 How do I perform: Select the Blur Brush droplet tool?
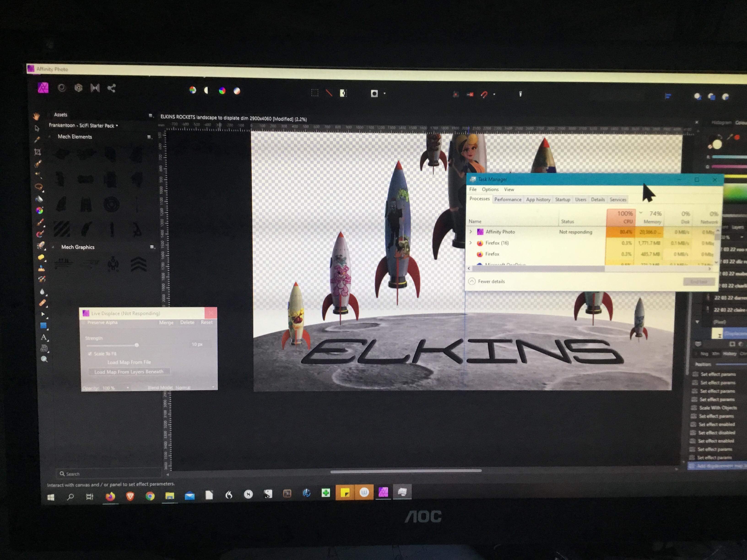pyautogui.click(x=42, y=292)
